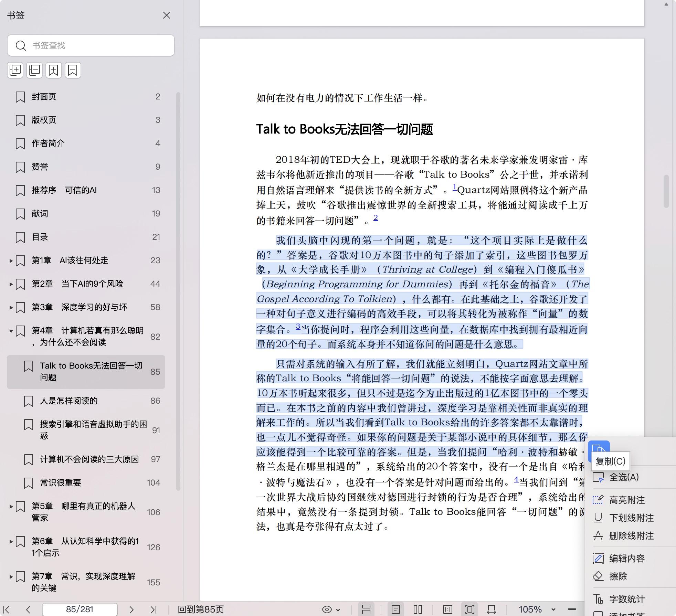Viewport: 676px width, 616px height.
Task: Click the collapse all bookmarks icon
Action: coord(34,70)
